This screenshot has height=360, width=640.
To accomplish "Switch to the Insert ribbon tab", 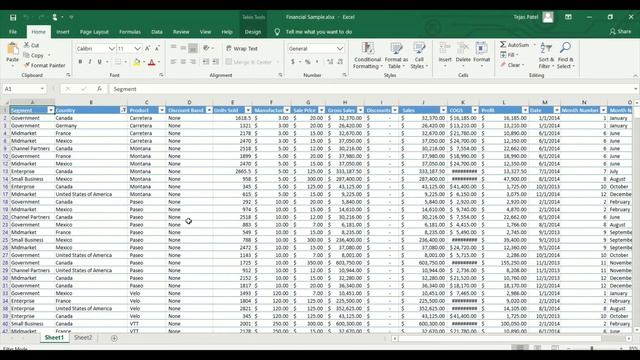I will tap(62, 32).
